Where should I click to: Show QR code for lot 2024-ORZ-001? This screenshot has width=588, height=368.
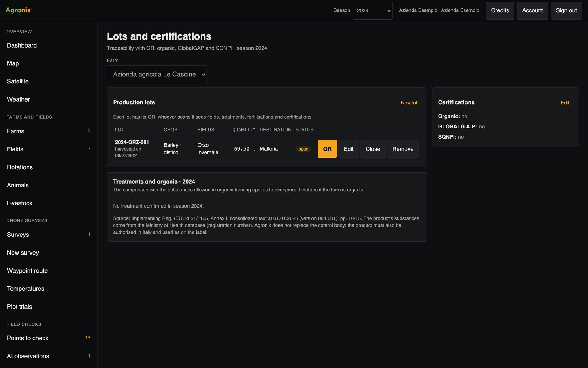[327, 149]
